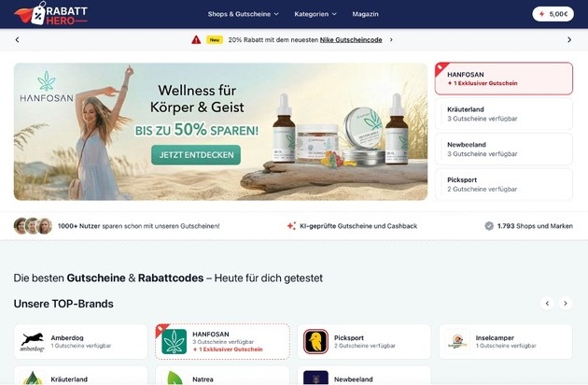Image resolution: width=588 pixels, height=385 pixels.
Task: Go to next TOP-Brands carousel page
Action: 566,303
